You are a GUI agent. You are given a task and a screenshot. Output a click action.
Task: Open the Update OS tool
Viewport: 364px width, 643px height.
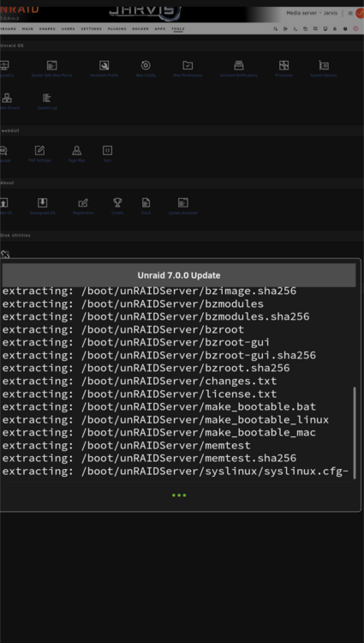[5, 207]
